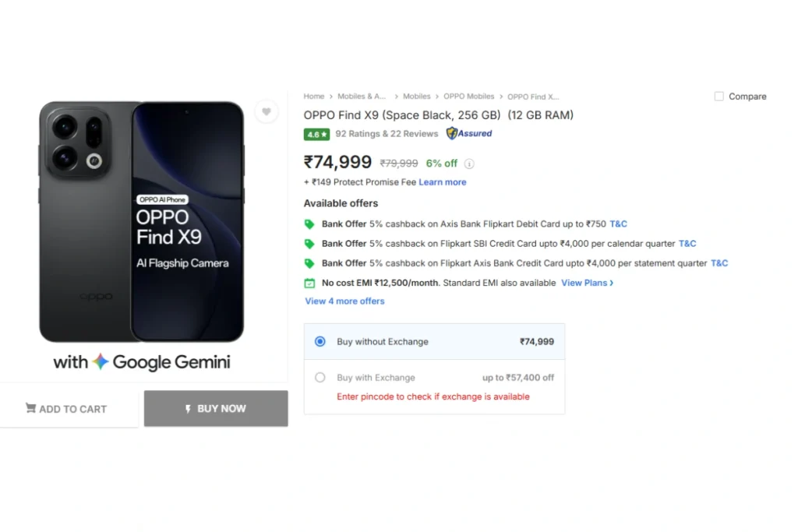
Task: Click the No cost EMI calendar icon
Action: pyautogui.click(x=309, y=283)
